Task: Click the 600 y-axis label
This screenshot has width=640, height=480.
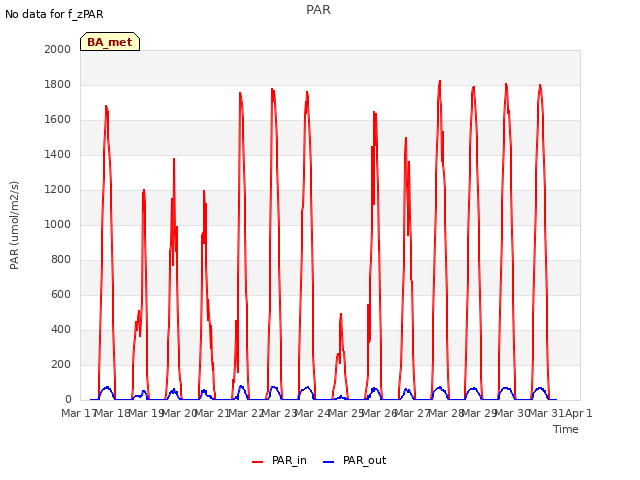Action: 61,295
